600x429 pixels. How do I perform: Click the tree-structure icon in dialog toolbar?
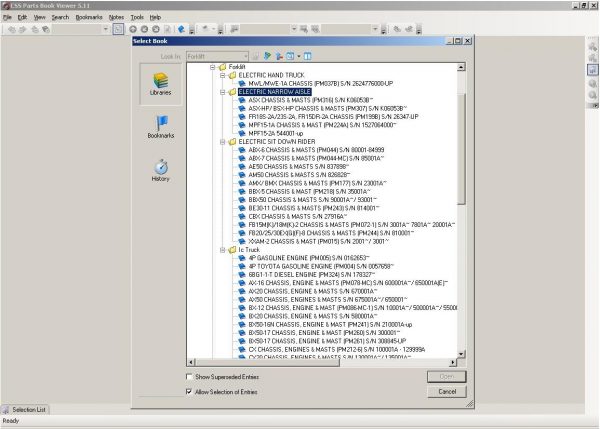click(279, 56)
